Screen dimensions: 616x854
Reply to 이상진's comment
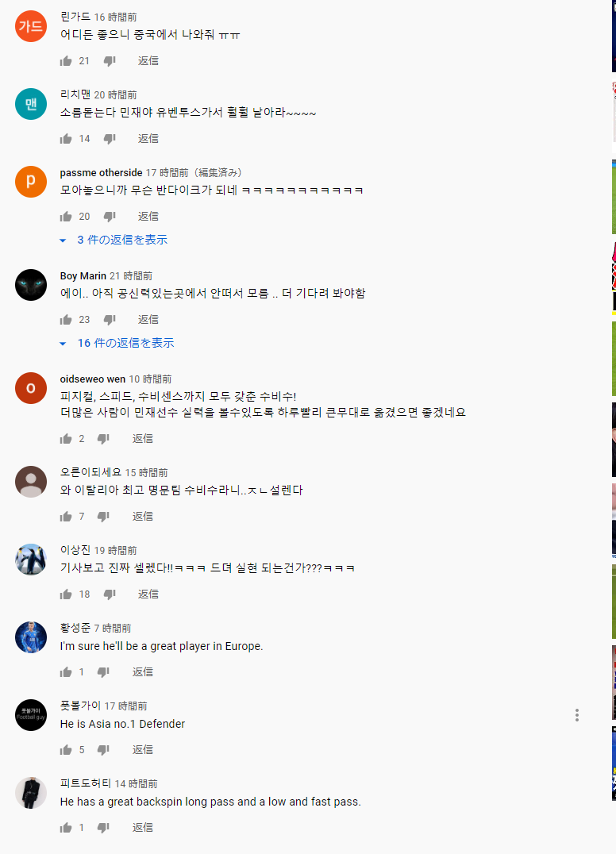(148, 594)
